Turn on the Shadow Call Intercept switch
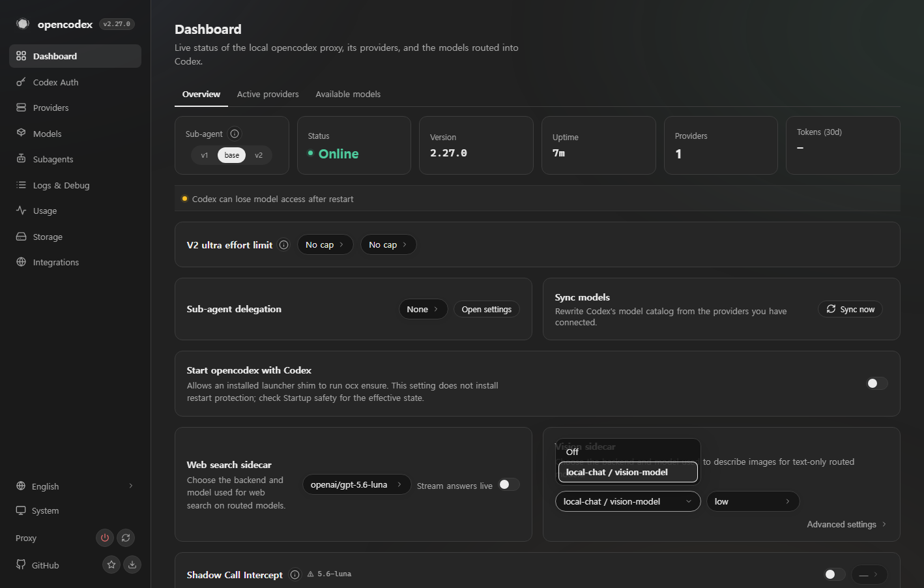The width and height of the screenshot is (924, 588). point(835,574)
